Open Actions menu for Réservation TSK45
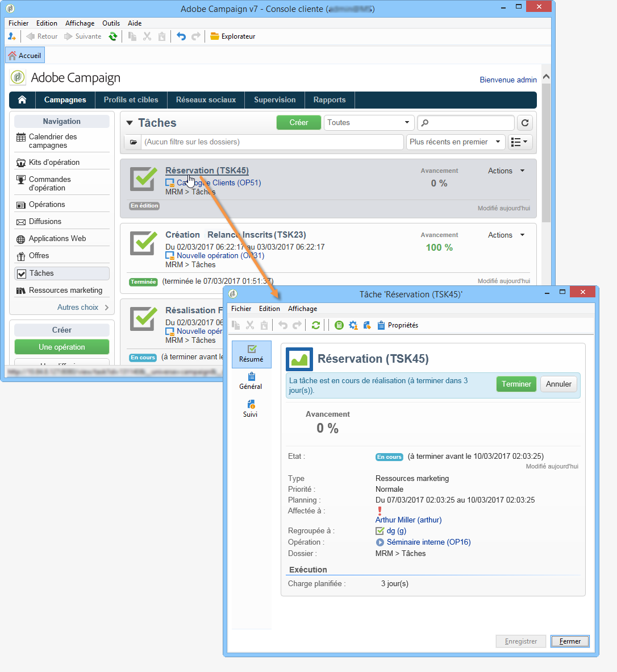This screenshot has width=617, height=672. coord(506,171)
